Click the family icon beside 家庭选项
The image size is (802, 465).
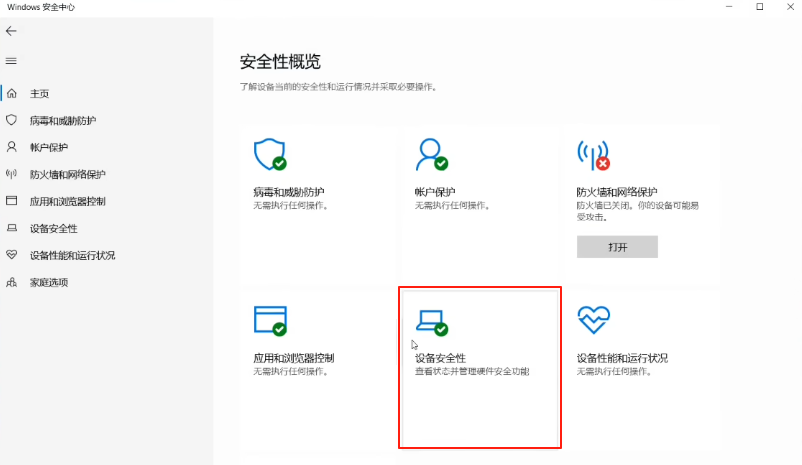11,282
